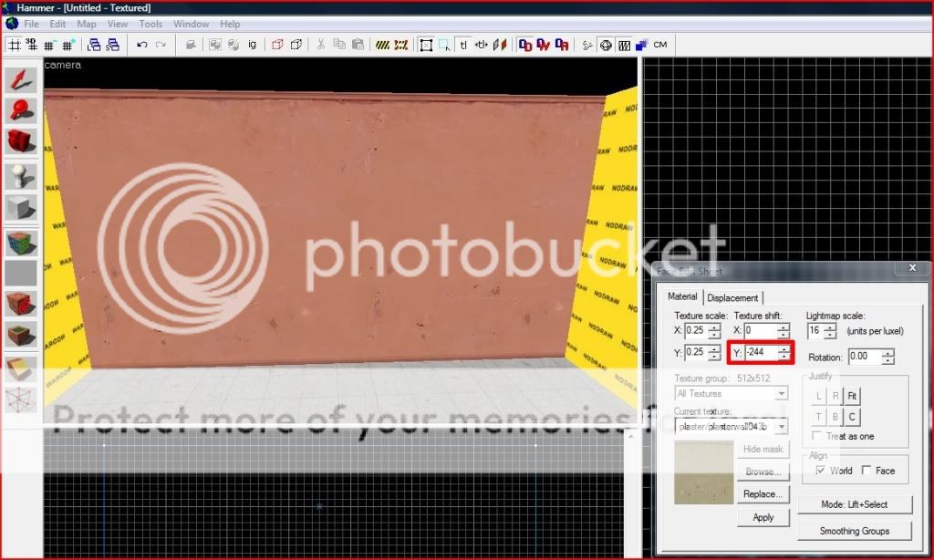Adjust the Texture shift X spinner
The height and width of the screenshot is (560, 934).
point(784,331)
